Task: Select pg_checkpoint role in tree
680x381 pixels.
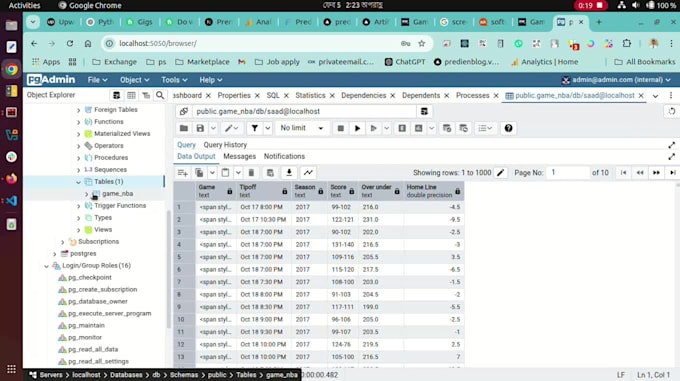Action: point(90,277)
